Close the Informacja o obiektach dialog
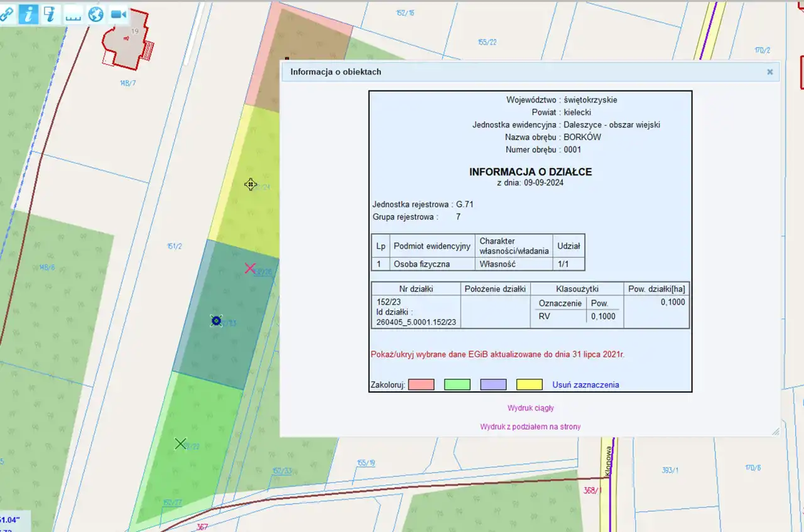 [769, 72]
